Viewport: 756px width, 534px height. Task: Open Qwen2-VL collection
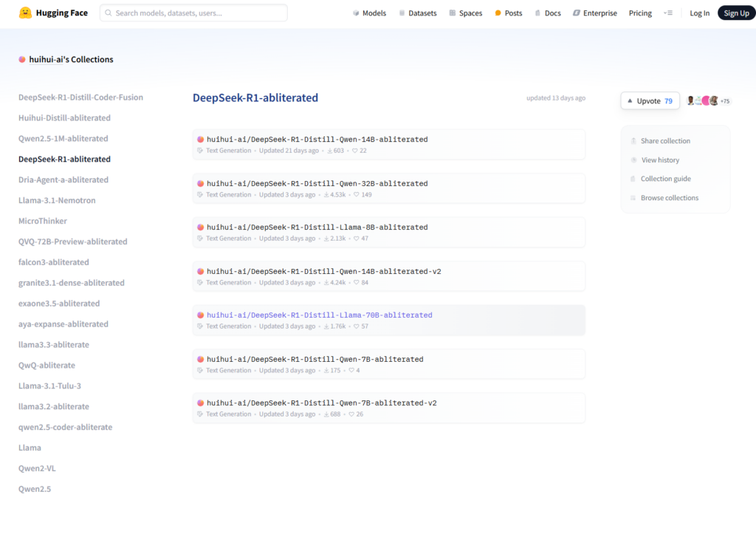[x=37, y=469]
